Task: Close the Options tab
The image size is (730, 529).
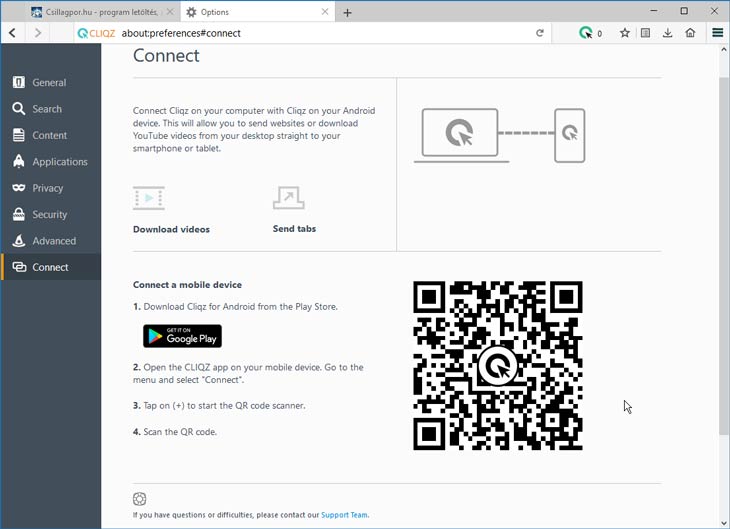Action: pyautogui.click(x=325, y=12)
